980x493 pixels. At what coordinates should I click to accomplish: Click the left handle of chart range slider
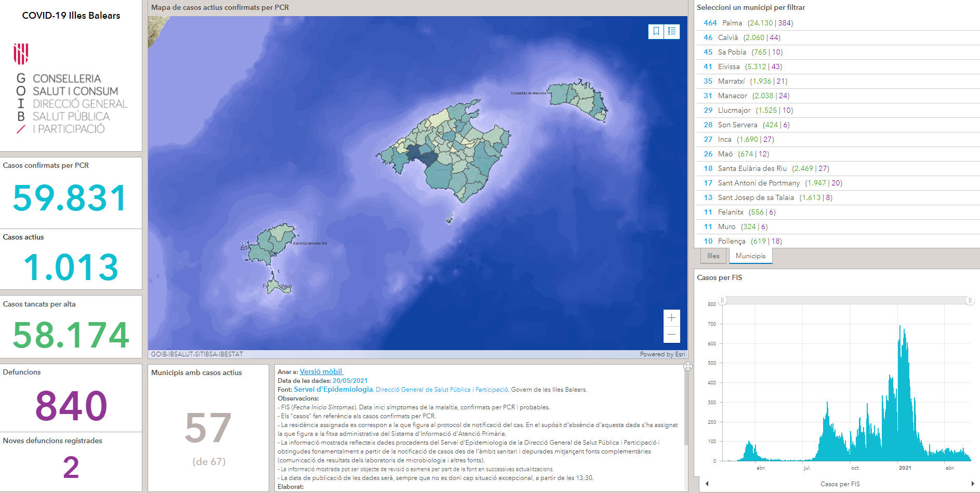[x=722, y=300]
